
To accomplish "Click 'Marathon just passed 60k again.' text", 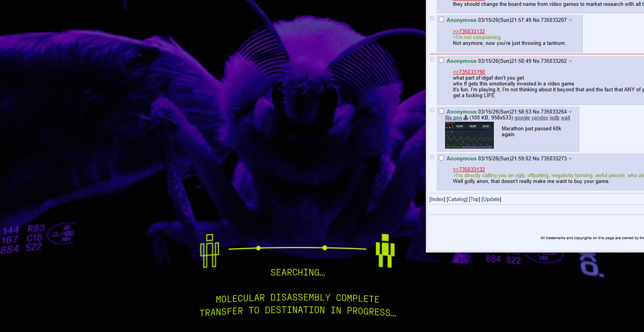I will pos(531,131).
